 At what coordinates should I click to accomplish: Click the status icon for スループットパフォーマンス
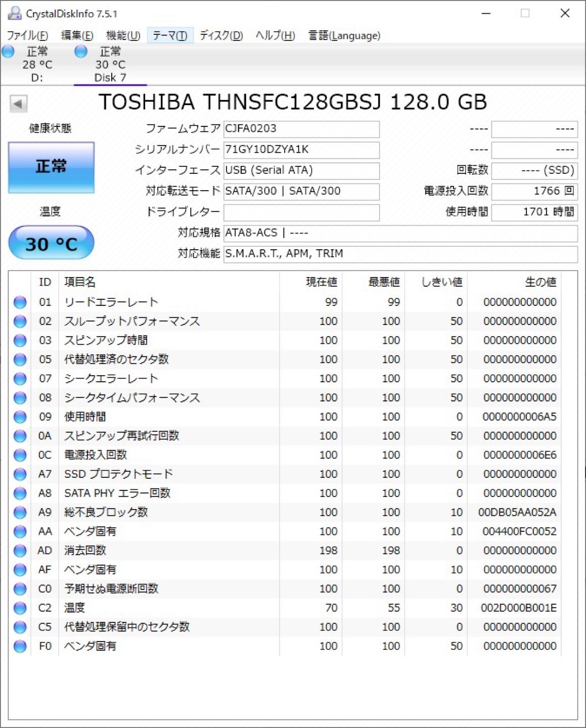(x=20, y=322)
